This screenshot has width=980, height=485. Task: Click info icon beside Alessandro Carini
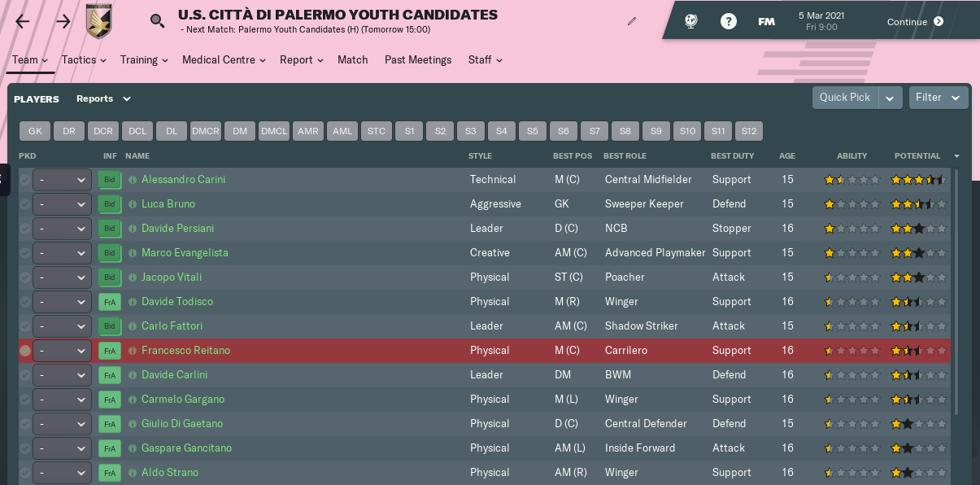tap(133, 180)
